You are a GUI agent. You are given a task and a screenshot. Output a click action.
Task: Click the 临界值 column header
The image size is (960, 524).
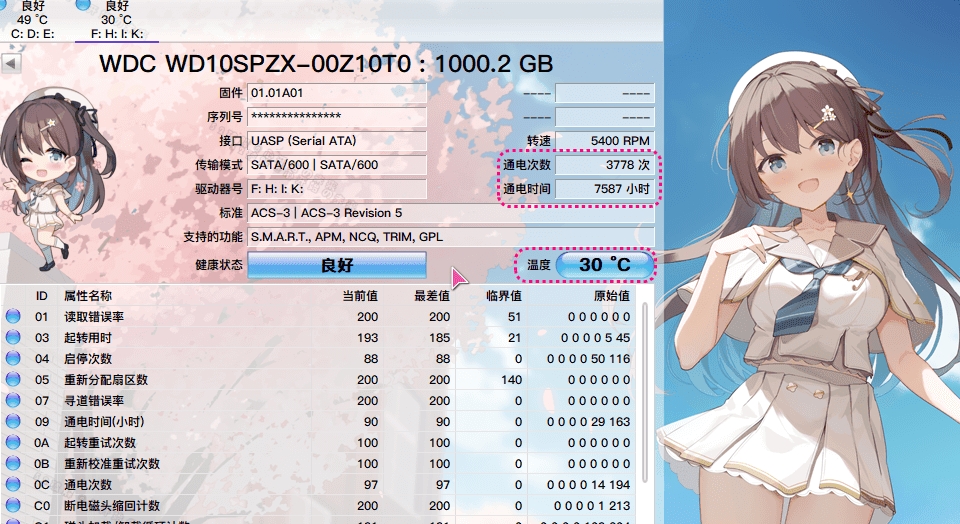[504, 296]
